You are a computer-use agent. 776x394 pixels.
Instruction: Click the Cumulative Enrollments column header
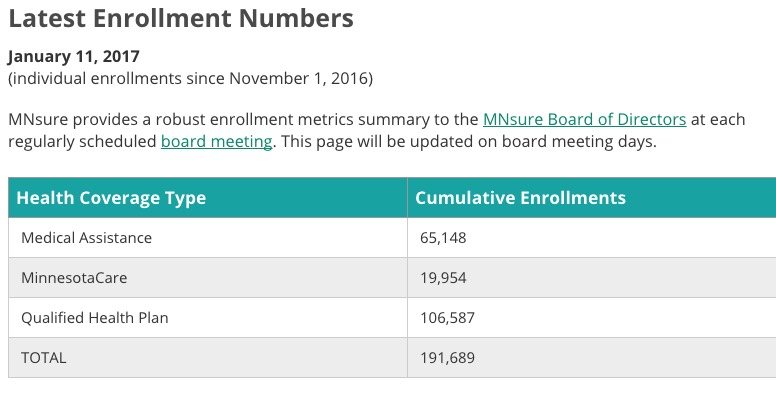520,198
